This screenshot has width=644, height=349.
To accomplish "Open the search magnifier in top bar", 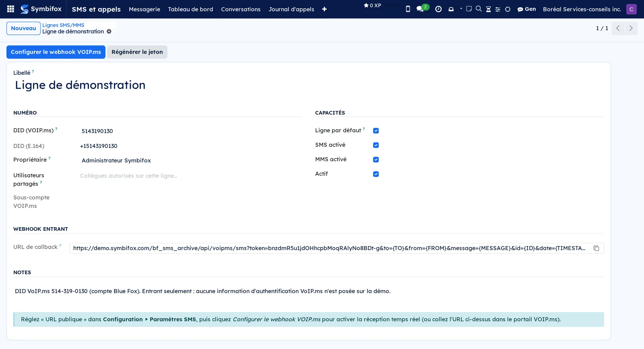I will coord(479,9).
